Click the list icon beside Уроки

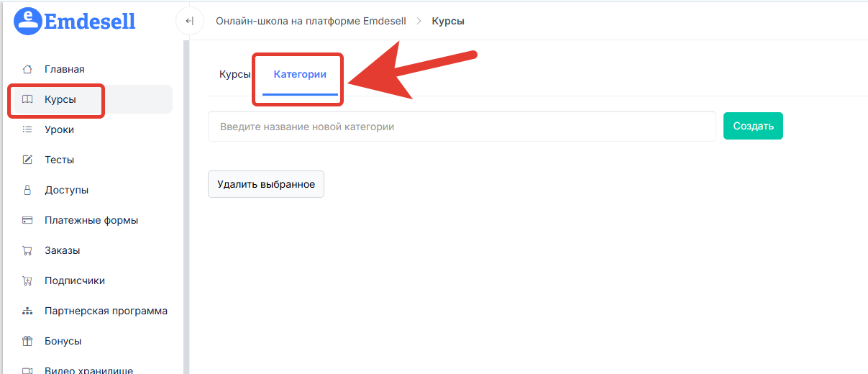pyautogui.click(x=28, y=129)
